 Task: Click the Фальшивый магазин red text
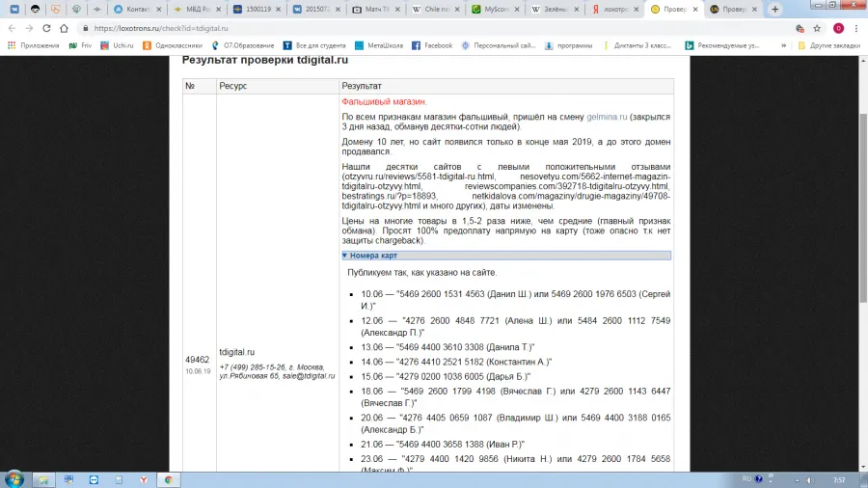point(384,102)
